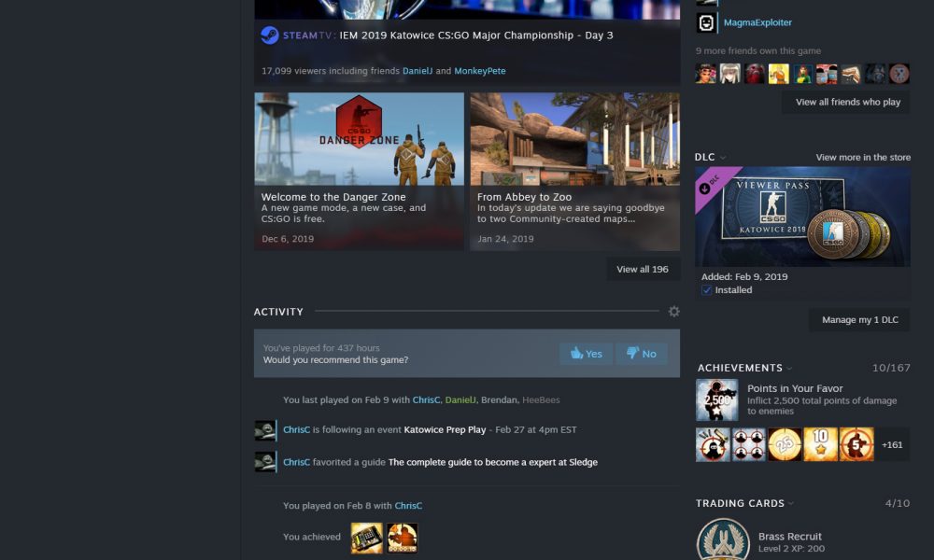Collapse the Achievements section chevron

pos(789,369)
